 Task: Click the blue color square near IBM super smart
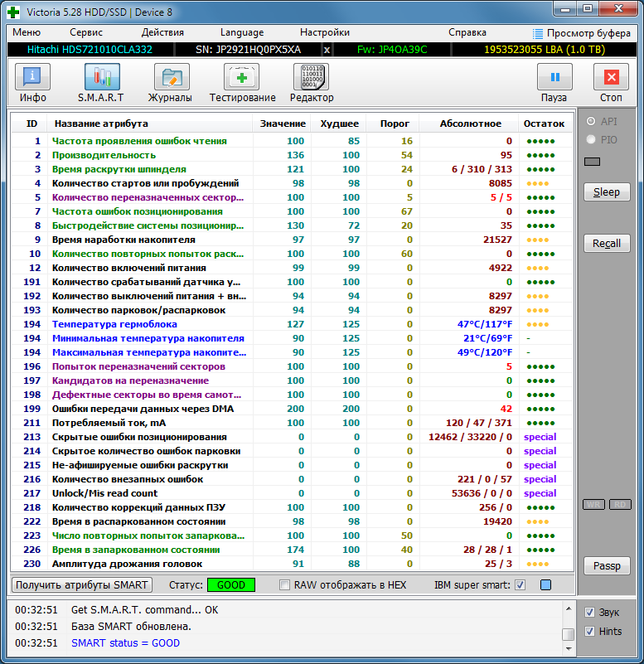[x=545, y=585]
